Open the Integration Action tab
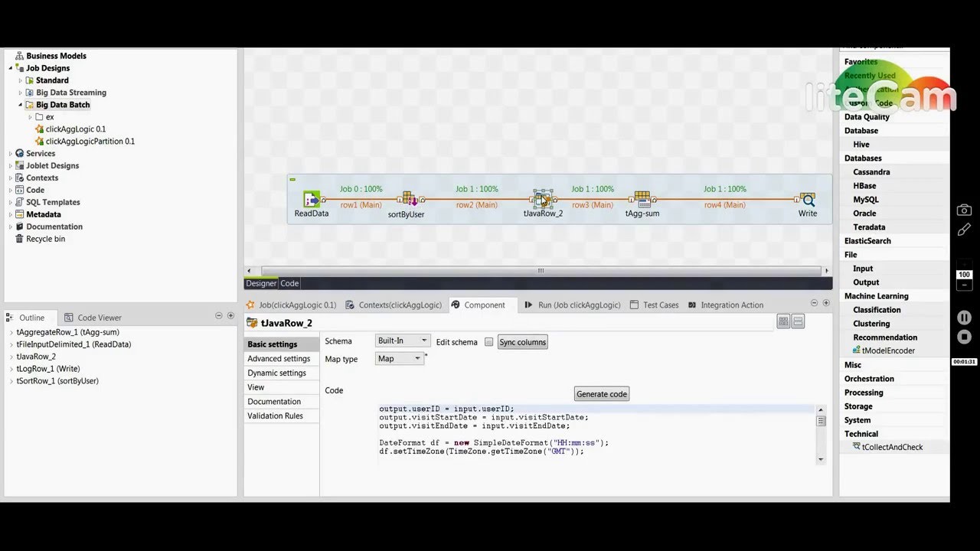The width and height of the screenshot is (980, 551). [726, 305]
